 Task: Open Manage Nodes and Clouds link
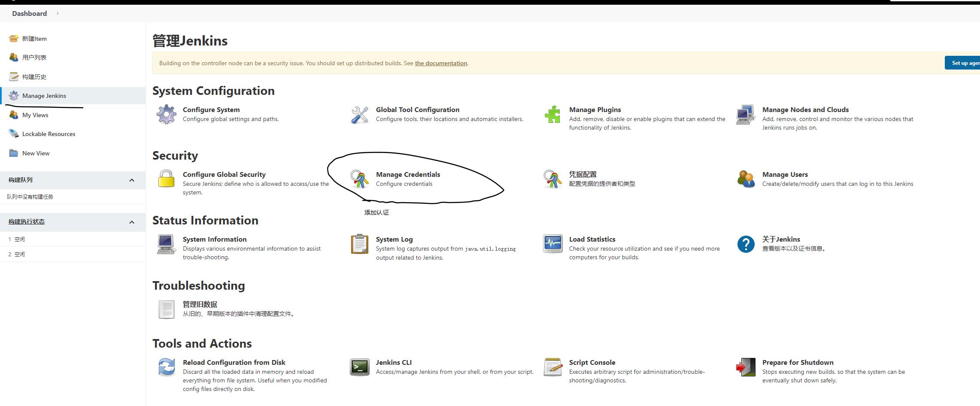point(805,110)
